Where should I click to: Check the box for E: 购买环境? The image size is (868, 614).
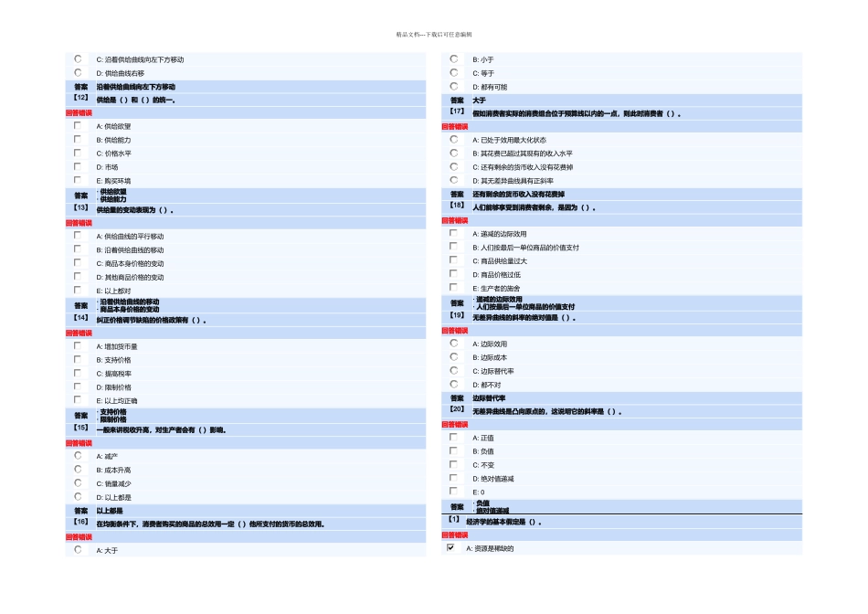78,180
